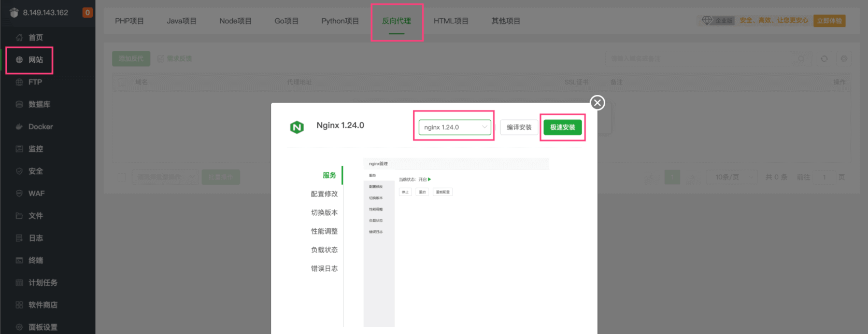868x334 pixels.
Task: Click the Nginx management preview thumbnail
Action: (456, 242)
